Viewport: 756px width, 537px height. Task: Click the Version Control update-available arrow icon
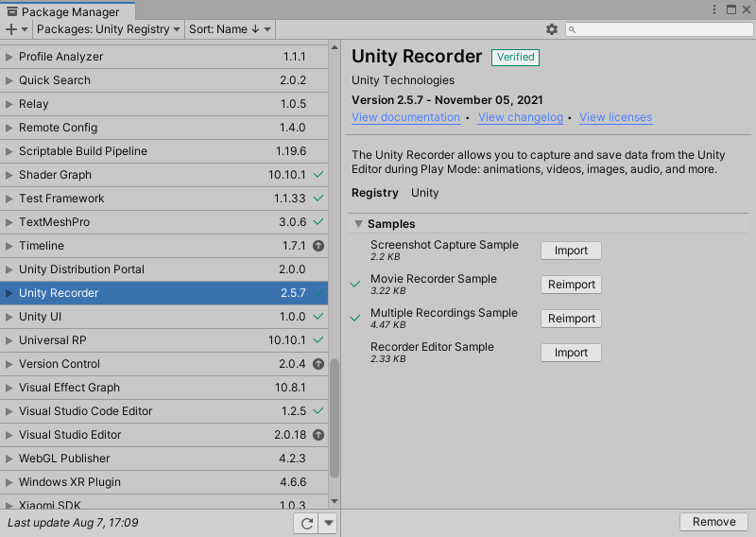[x=318, y=364]
